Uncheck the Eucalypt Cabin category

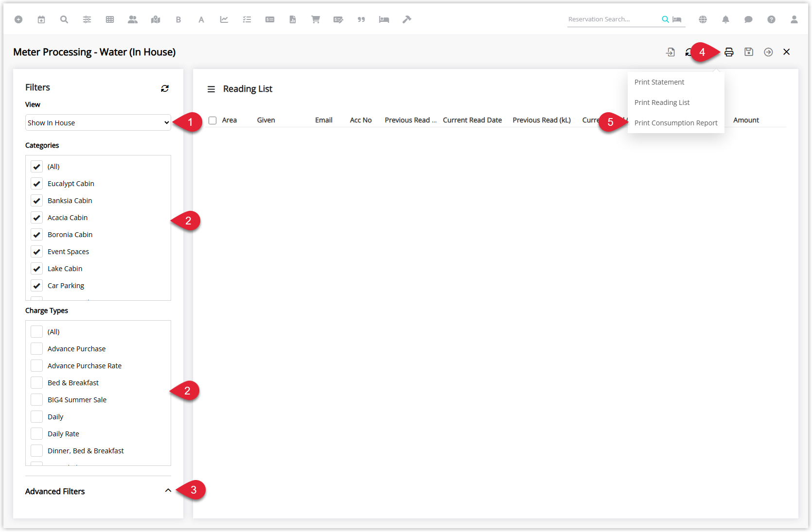pos(37,184)
